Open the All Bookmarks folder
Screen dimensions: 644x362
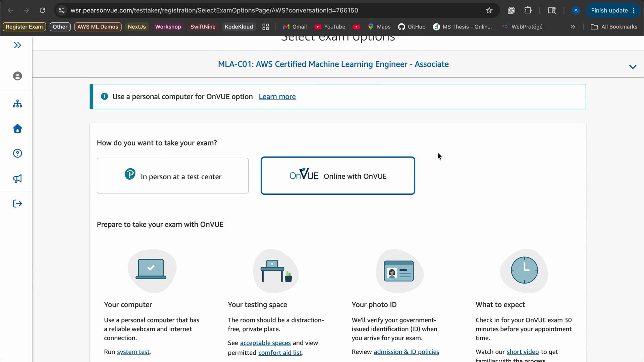click(614, 27)
